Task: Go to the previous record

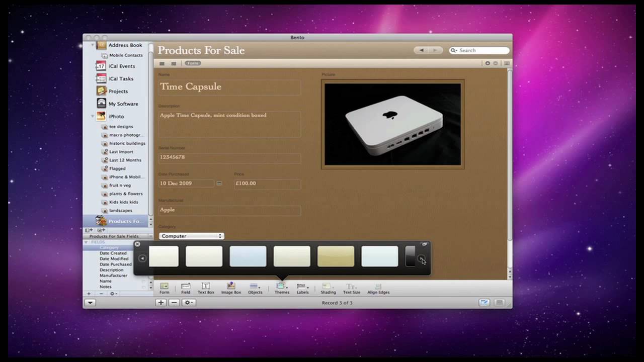Action: tap(422, 50)
